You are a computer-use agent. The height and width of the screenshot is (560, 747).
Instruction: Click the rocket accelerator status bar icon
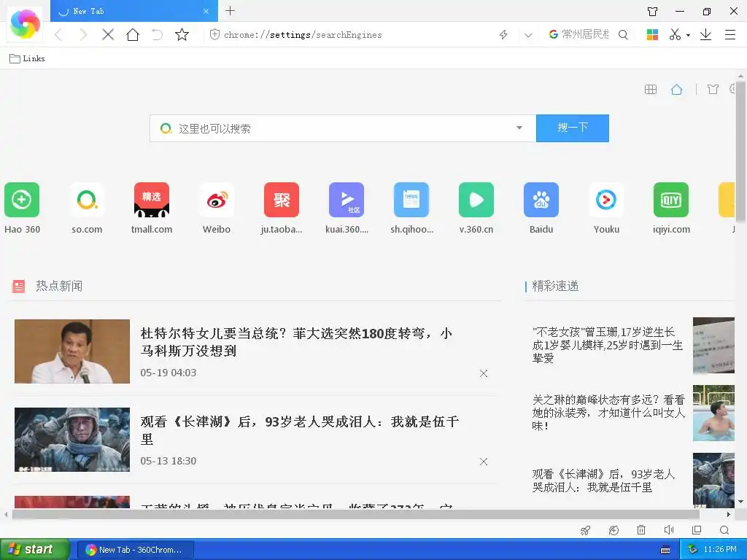point(585,530)
